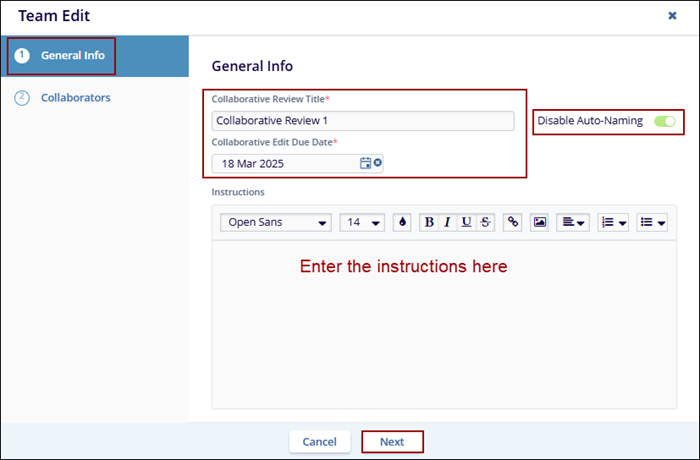
Task: Toggle the Disable Auto-Naming switch
Action: click(665, 121)
